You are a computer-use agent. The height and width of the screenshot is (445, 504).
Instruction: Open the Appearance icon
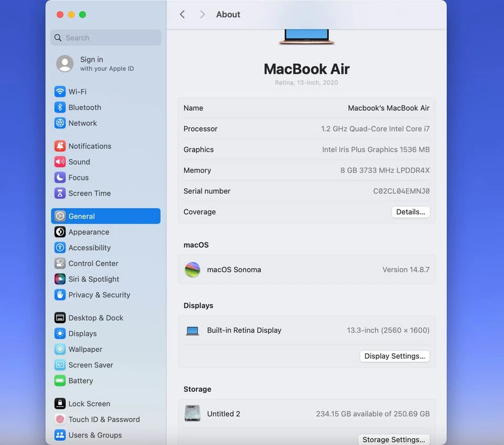60,232
